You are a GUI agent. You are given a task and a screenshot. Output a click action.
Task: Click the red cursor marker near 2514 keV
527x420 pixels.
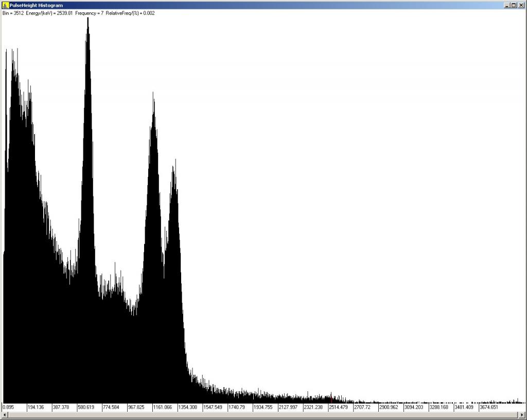pos(331,398)
